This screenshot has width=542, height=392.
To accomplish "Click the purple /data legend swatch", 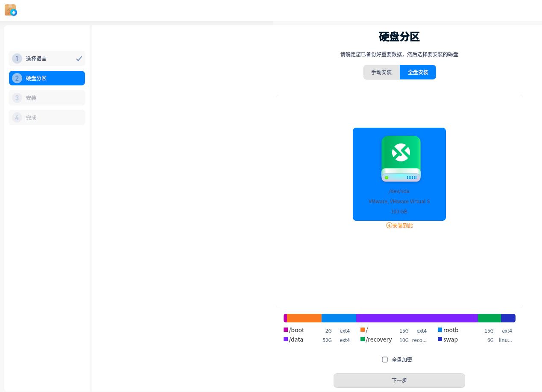I will coord(286,339).
